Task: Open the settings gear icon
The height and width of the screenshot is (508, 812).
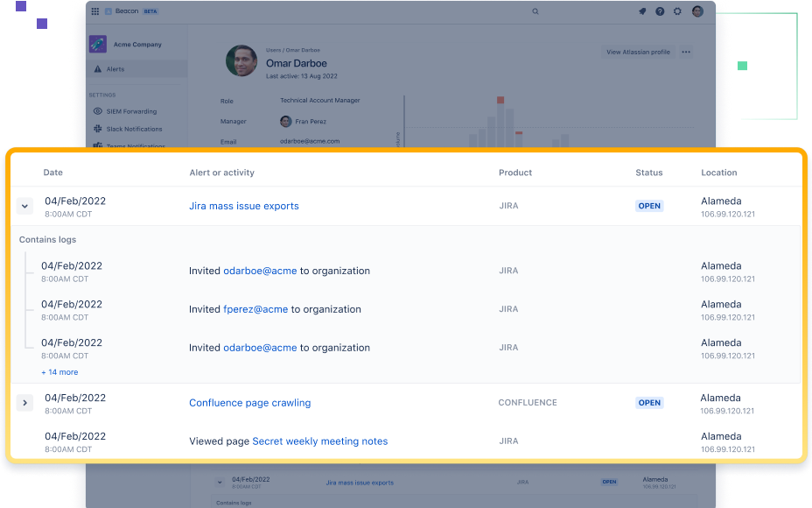Action: click(x=677, y=11)
